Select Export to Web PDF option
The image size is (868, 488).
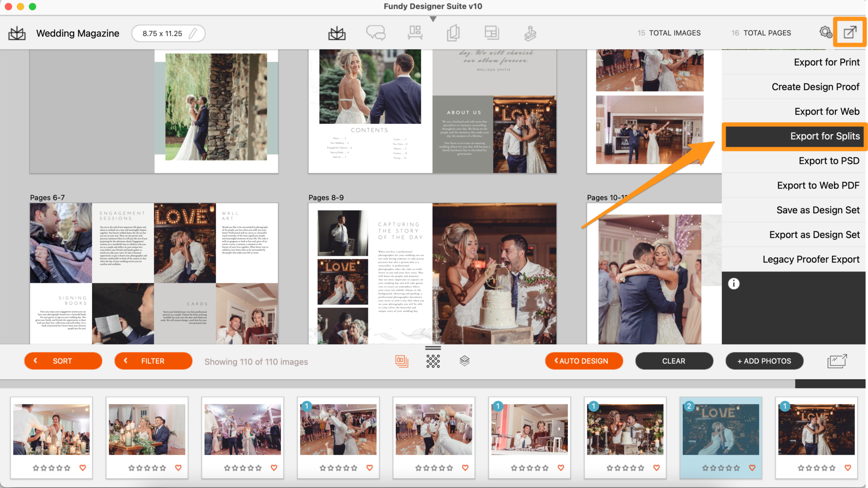tap(818, 186)
